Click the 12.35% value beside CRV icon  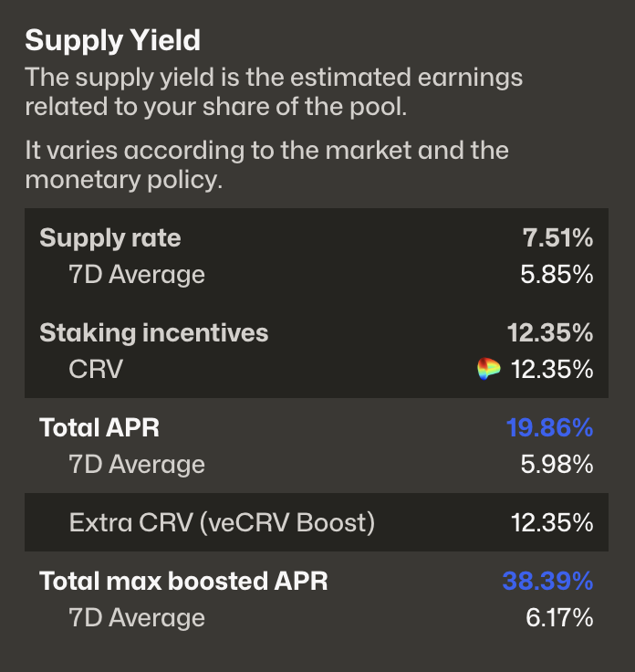pos(552,369)
